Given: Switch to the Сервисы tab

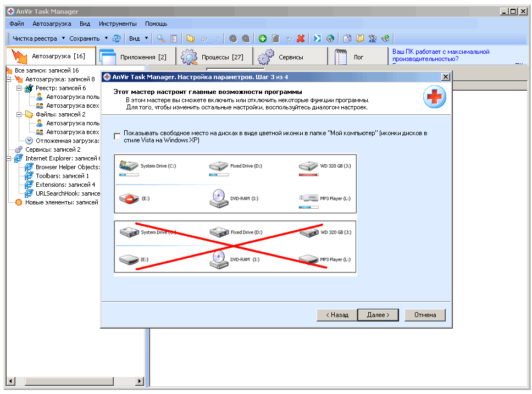Looking at the screenshot, I should [290, 57].
